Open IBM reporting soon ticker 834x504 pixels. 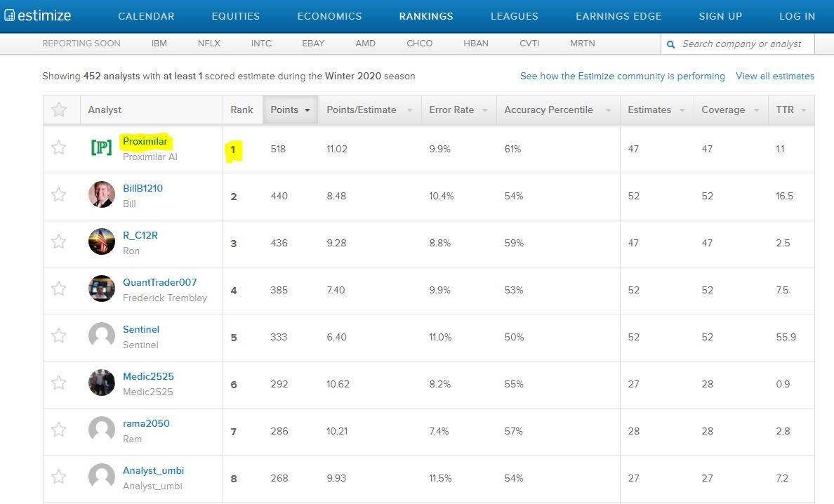159,44
